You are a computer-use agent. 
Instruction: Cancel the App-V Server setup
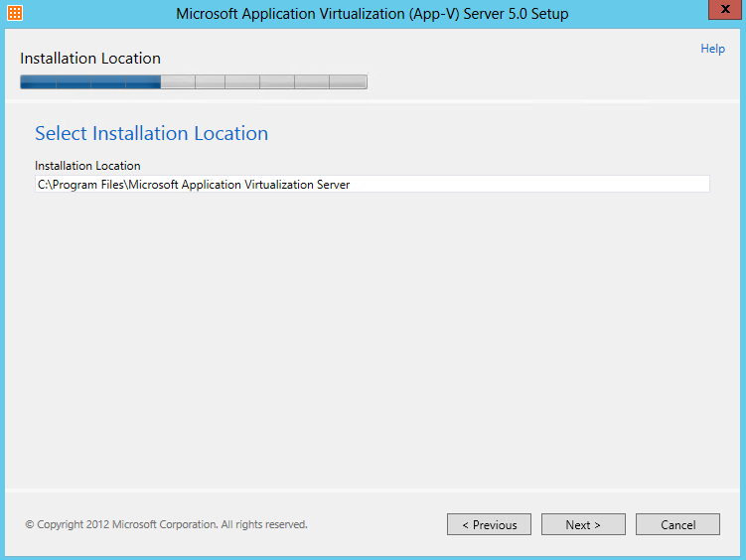click(677, 524)
